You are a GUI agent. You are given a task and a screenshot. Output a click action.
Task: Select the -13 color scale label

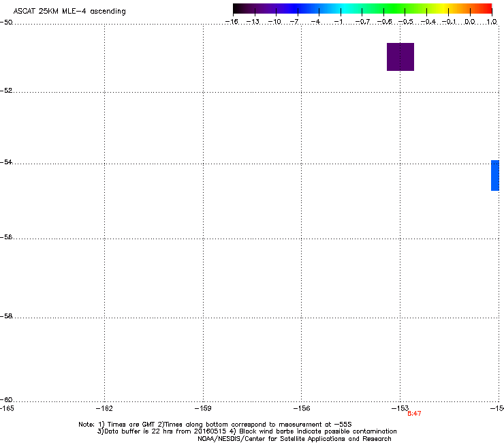click(253, 22)
